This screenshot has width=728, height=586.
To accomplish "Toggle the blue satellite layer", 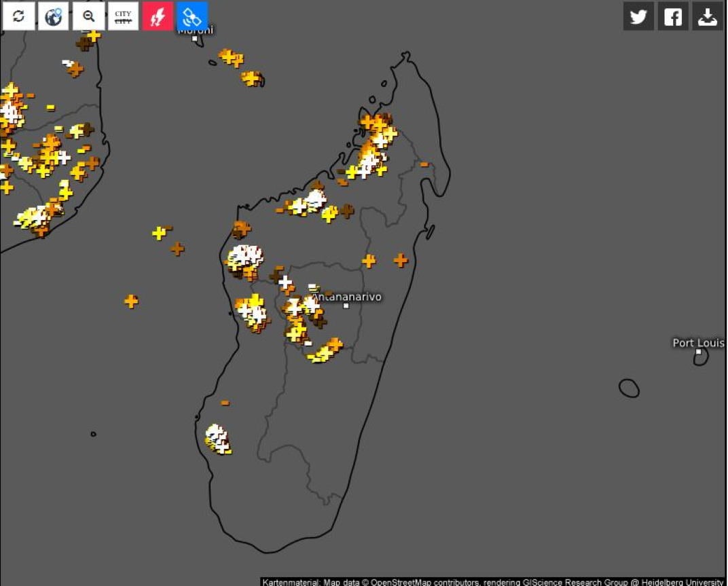I will [192, 16].
